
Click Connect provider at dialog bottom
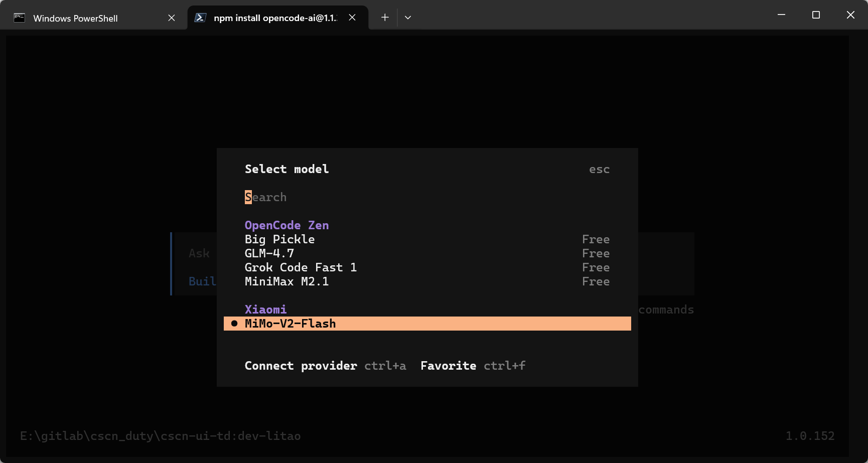301,366
